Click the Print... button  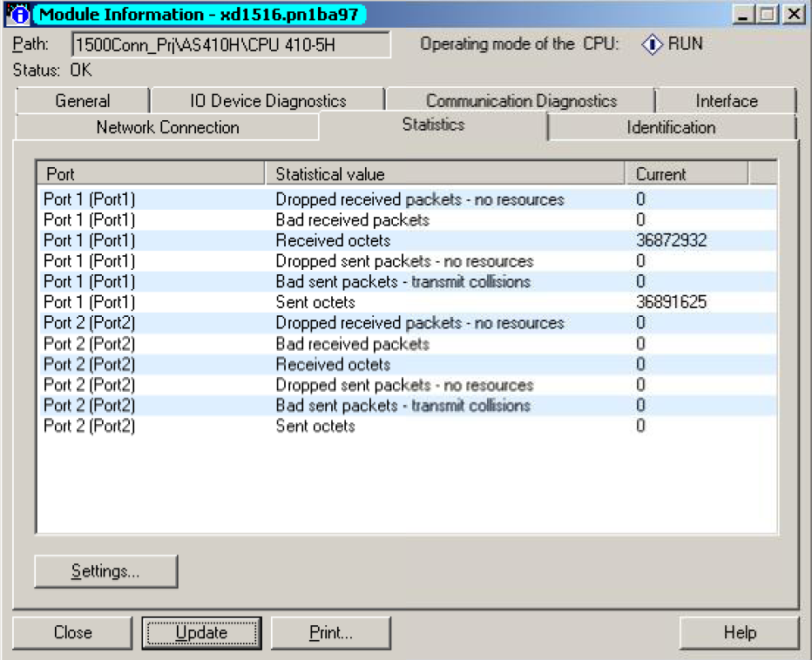(x=331, y=633)
